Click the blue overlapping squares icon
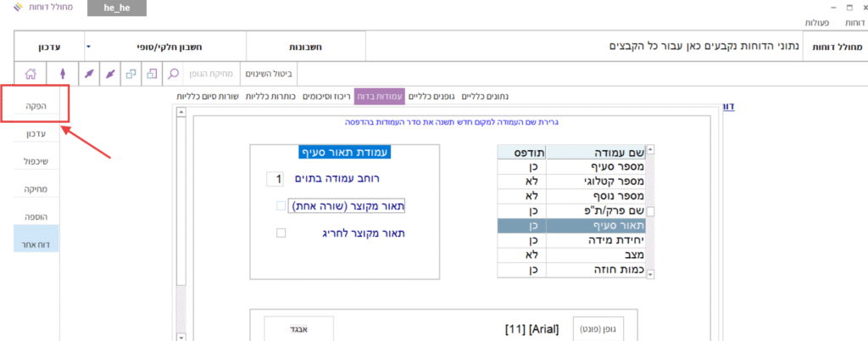The image size is (868, 341). pos(131,74)
